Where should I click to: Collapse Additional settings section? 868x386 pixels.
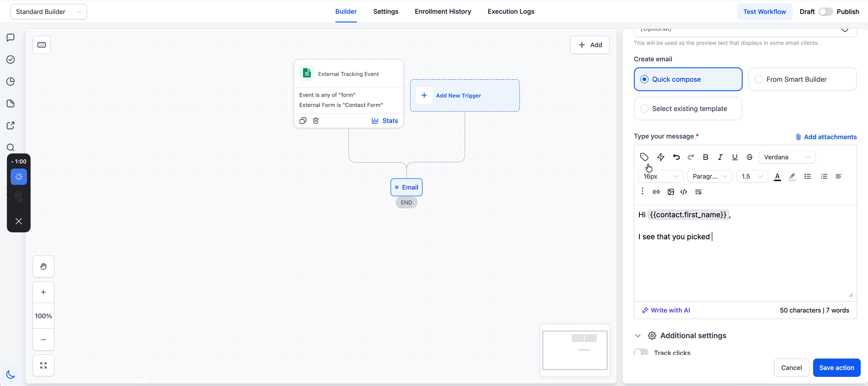pos(638,336)
